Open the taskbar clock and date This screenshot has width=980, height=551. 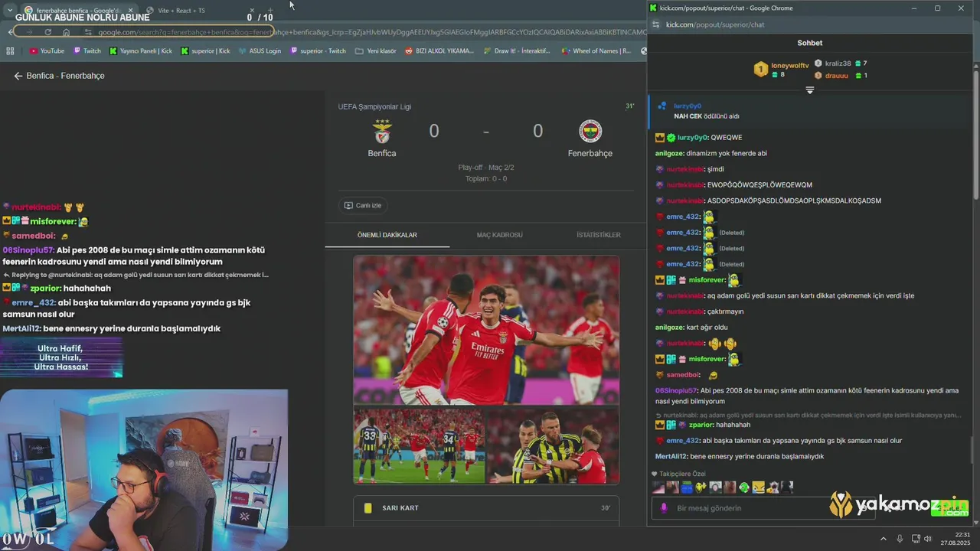point(955,539)
